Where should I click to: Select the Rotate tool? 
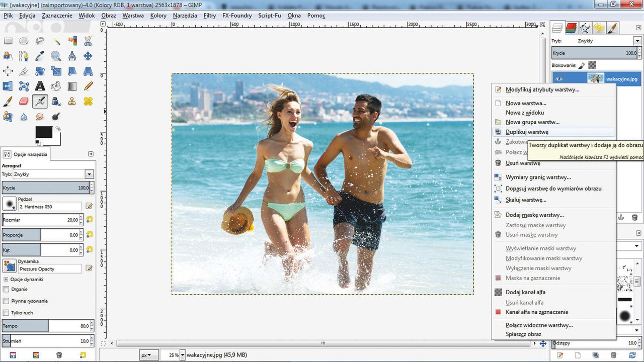coord(40,71)
